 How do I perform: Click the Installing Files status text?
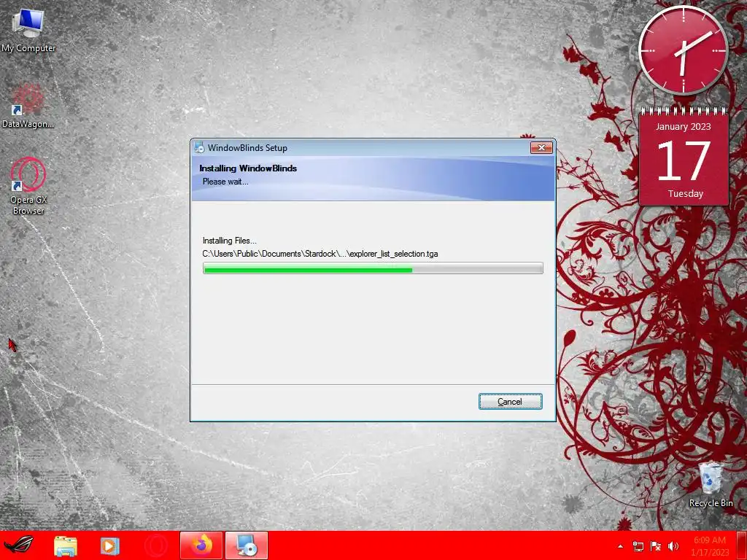[230, 241]
